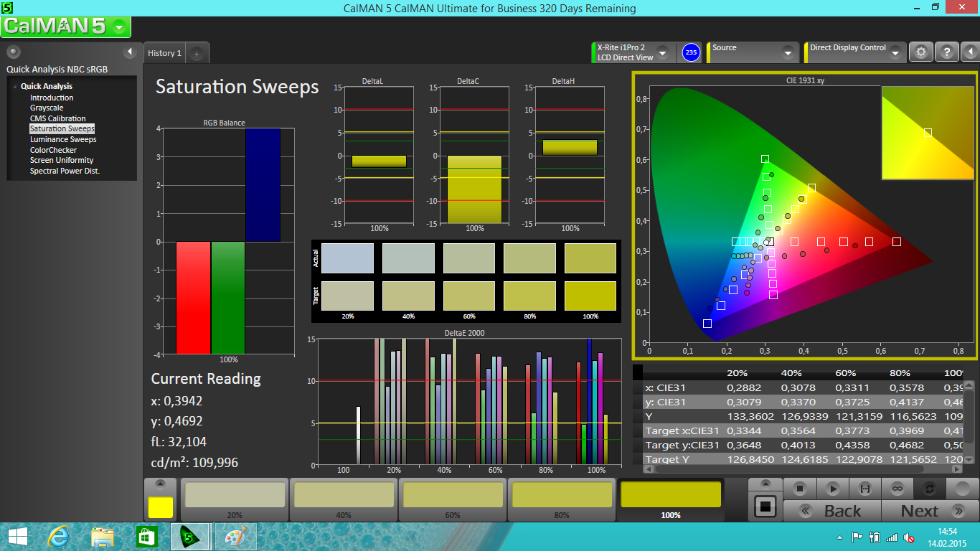Click the infinity continuous-read icon
This screenshot has height=551, width=980.
click(897, 489)
